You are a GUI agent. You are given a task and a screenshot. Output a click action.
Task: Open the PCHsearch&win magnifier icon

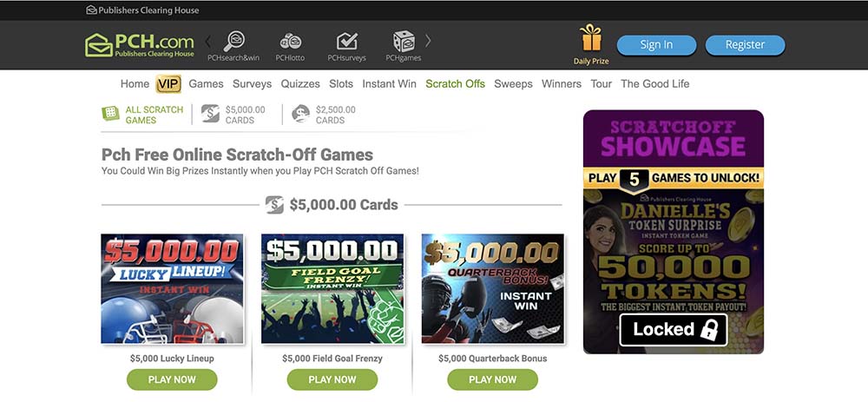(233, 41)
